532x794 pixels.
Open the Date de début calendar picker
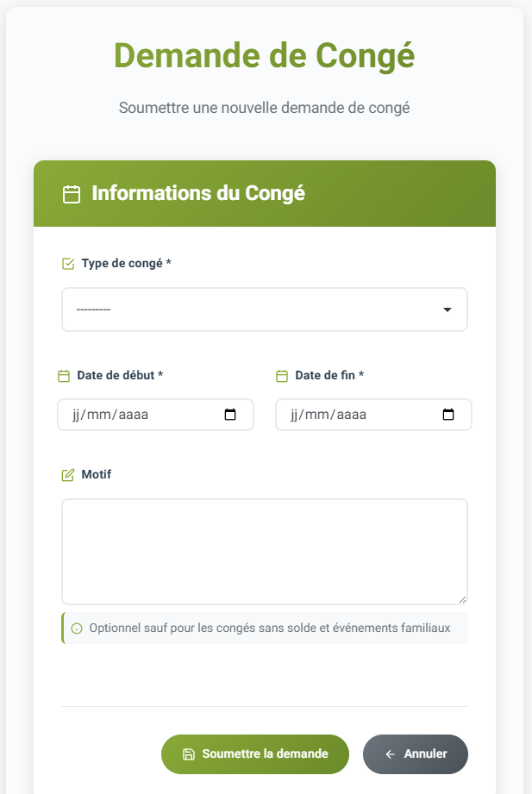(x=228, y=415)
